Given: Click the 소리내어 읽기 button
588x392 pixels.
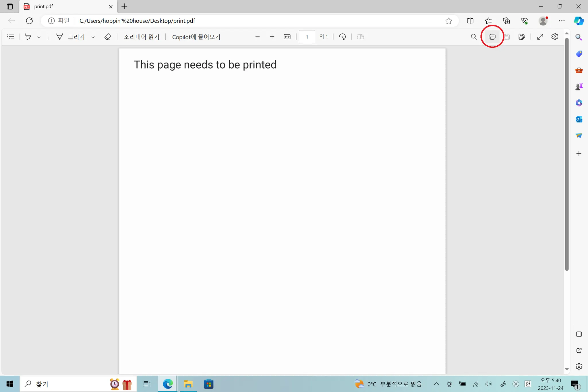Looking at the screenshot, I should point(141,37).
